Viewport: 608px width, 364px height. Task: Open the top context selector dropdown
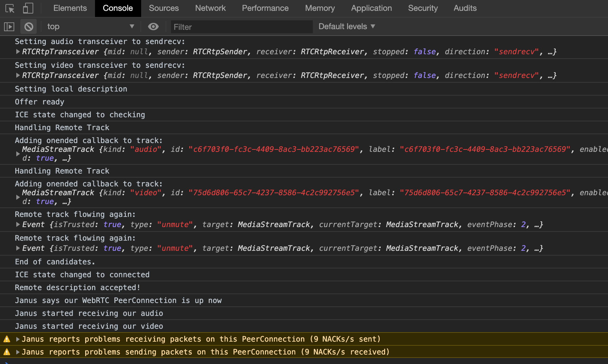[91, 26]
